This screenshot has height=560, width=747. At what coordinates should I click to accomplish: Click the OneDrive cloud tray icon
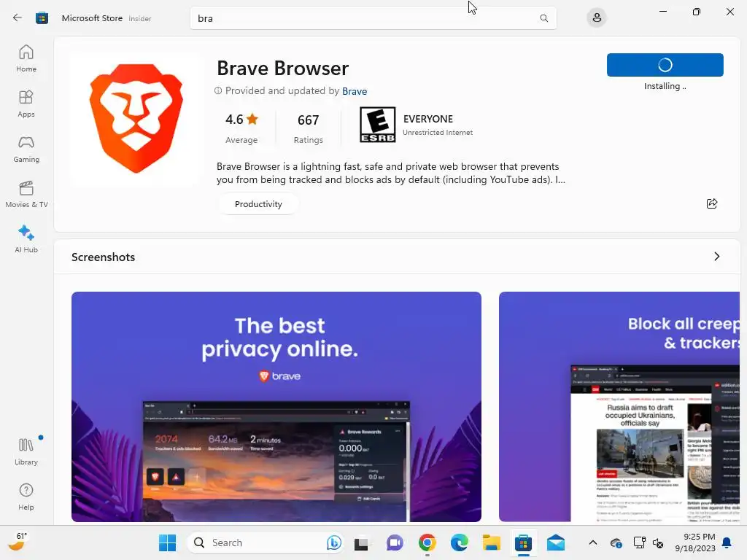pos(616,542)
